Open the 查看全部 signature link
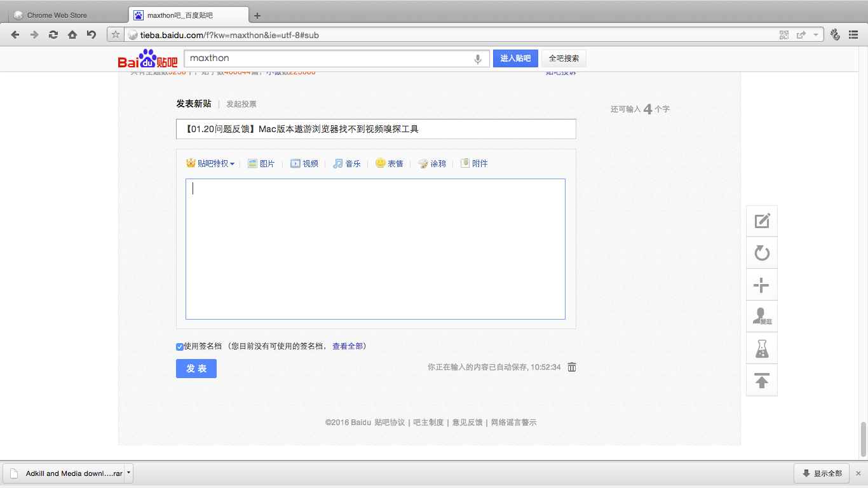Screen dimensions: 868x488 (348, 346)
